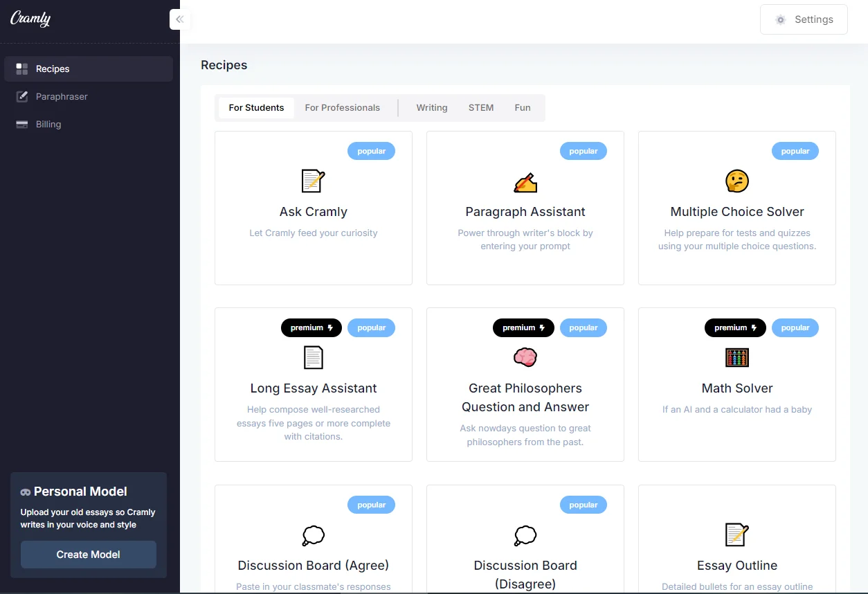The image size is (868, 594).
Task: Click the Paraphraser pencil icon in the sidebar
Action: click(x=22, y=96)
